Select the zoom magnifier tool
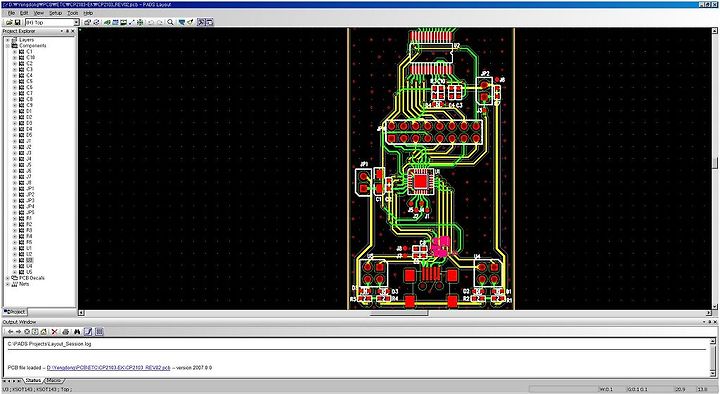 tap(170, 22)
